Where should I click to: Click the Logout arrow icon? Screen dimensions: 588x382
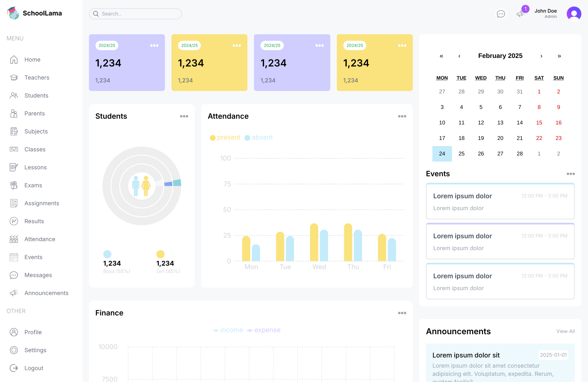click(x=14, y=368)
